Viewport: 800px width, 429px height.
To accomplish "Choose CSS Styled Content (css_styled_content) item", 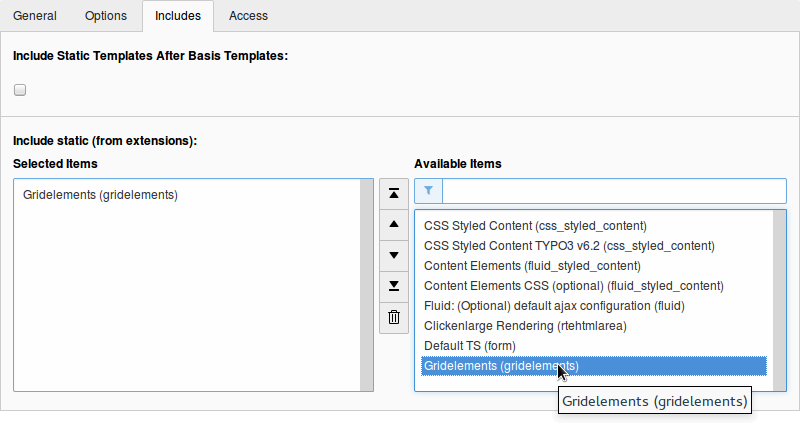I will click(x=535, y=226).
